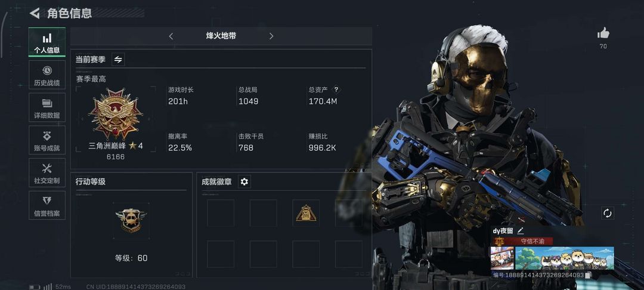The height and width of the screenshot is (290, 644).
Task: Switch to next mode with right chevron
Action: [x=271, y=36]
